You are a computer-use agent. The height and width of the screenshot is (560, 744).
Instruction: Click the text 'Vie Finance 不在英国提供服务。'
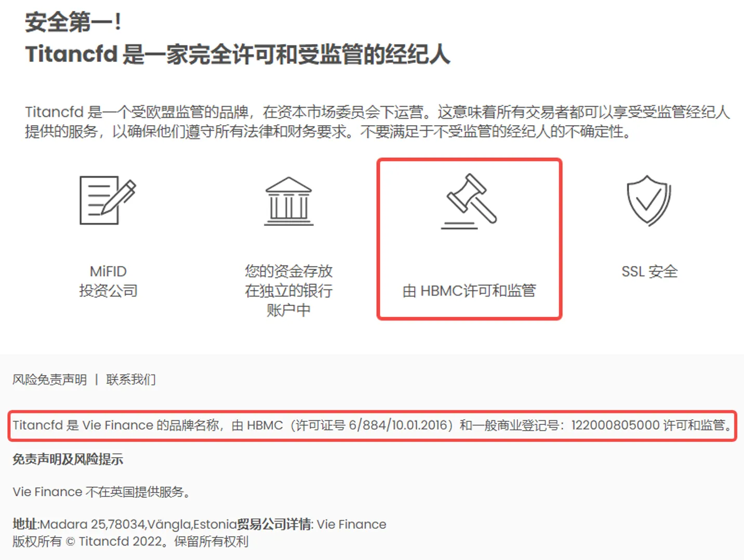pyautogui.click(x=102, y=492)
